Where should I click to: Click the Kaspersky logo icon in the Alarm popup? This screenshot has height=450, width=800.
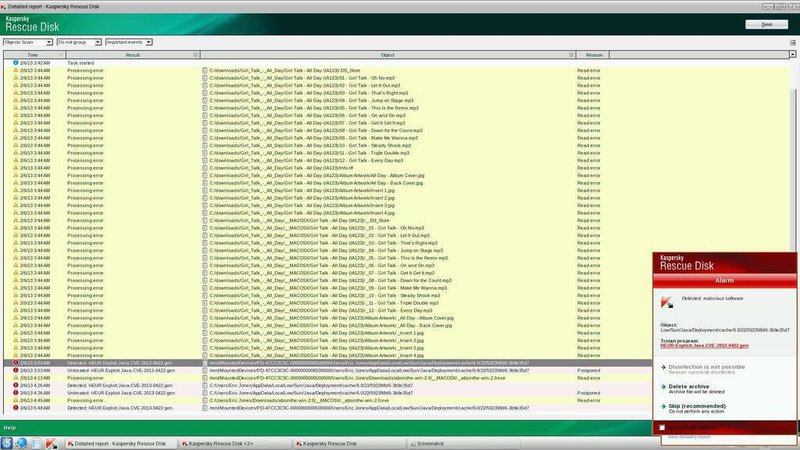(667, 303)
